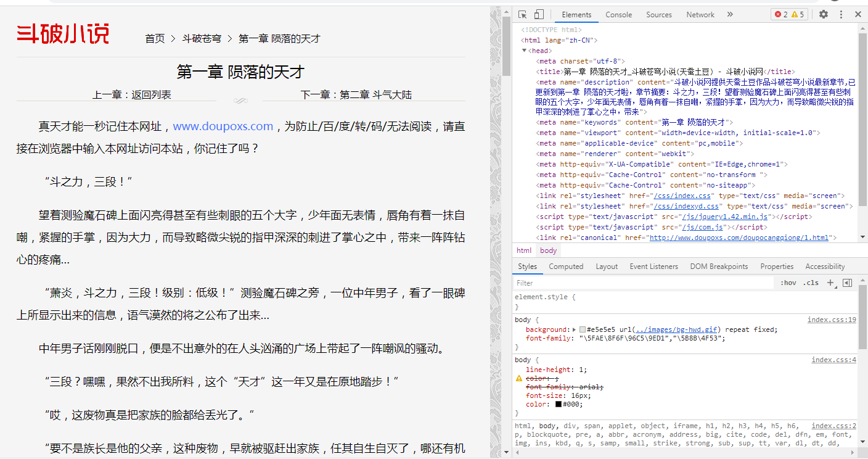Viewport: 868px width, 459px height.
Task: Open the 斗破苍穹 breadcrumb link
Action: [202, 39]
